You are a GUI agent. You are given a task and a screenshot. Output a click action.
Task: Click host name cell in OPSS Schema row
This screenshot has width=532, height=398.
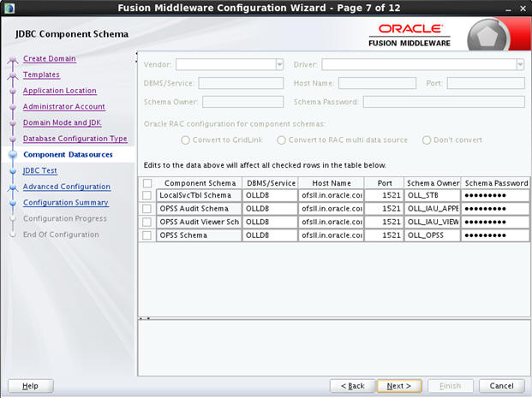332,235
